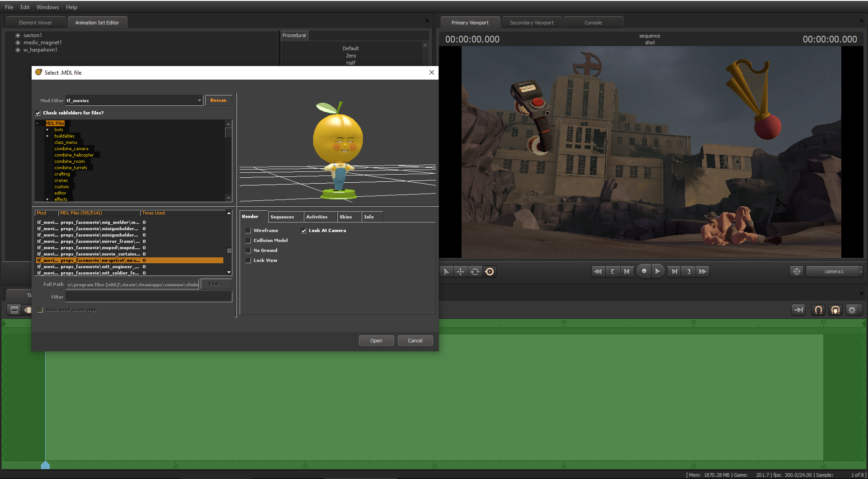Cancel the MDL file dialog
The image size is (868, 479).
(415, 341)
